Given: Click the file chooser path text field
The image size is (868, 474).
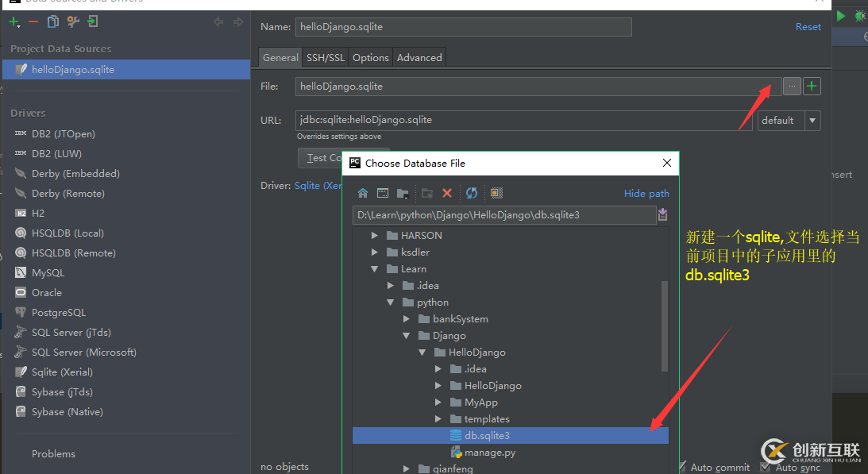Looking at the screenshot, I should coord(504,215).
